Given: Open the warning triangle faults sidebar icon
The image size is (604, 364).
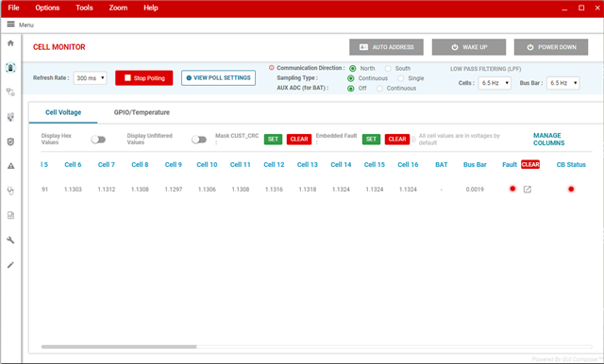Looking at the screenshot, I should 10,166.
